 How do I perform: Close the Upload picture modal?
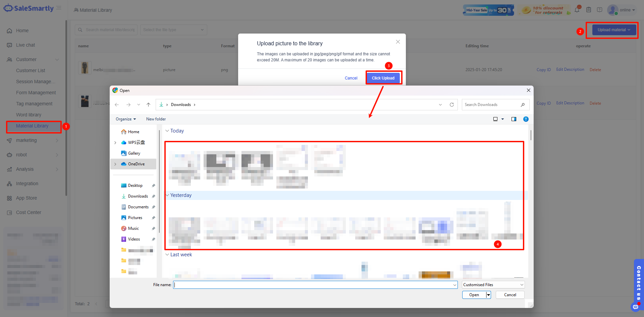[x=398, y=42]
